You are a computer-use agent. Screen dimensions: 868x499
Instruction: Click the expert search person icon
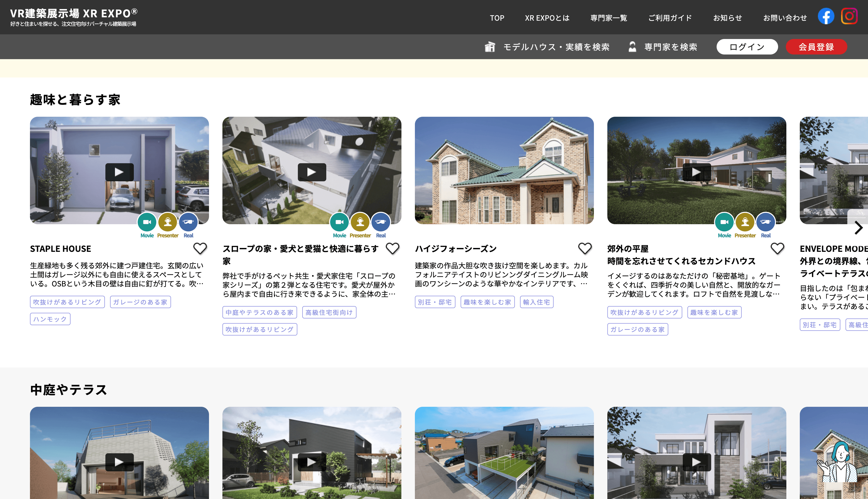632,47
